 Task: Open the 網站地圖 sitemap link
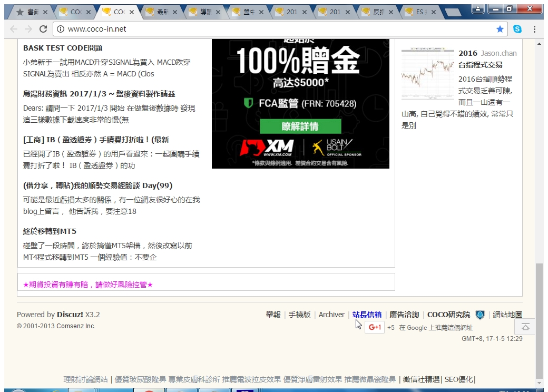(x=507, y=315)
